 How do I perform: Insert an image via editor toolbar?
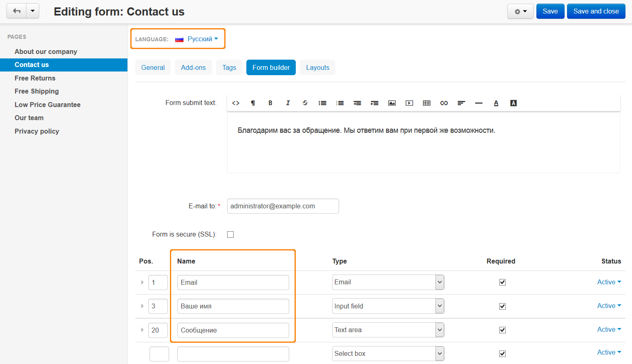(392, 103)
